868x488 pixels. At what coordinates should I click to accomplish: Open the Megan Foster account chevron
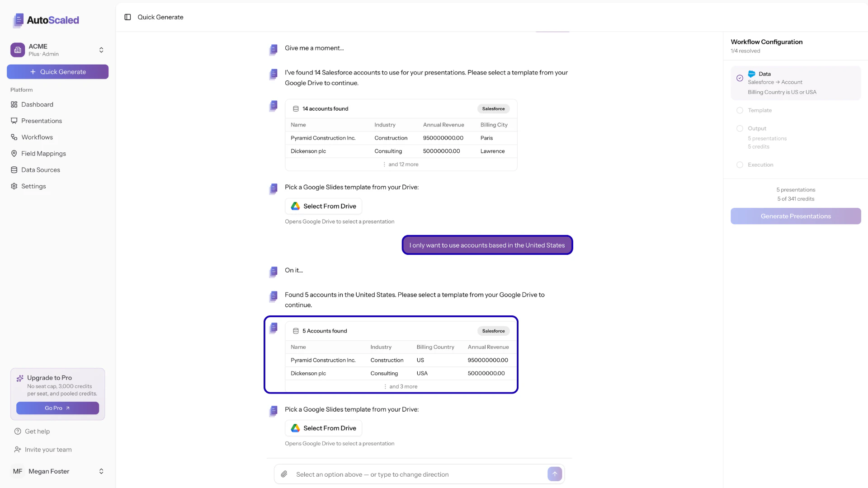101,471
